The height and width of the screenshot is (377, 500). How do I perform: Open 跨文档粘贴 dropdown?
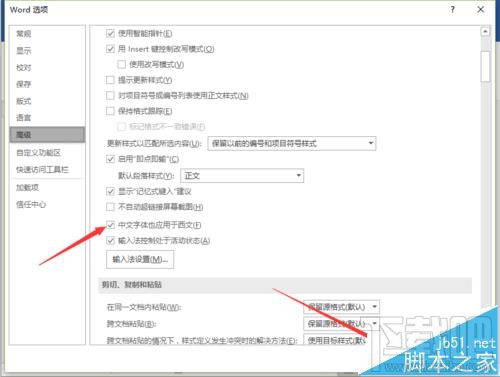(341, 323)
